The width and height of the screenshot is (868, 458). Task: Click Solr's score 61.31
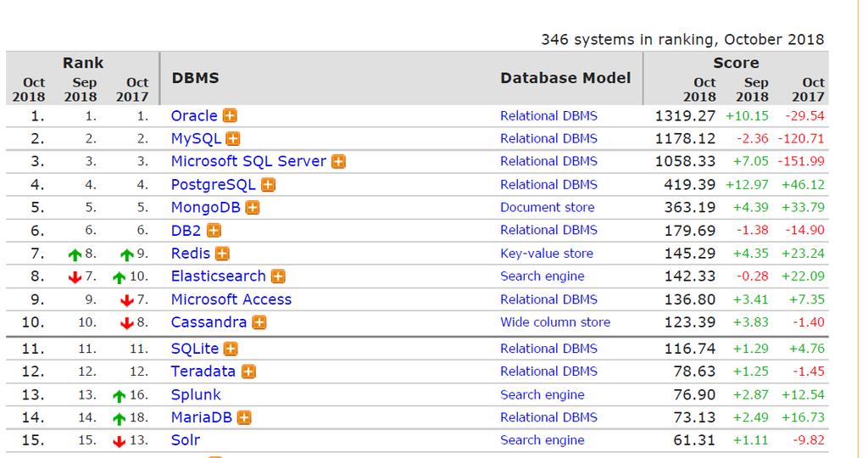click(694, 439)
